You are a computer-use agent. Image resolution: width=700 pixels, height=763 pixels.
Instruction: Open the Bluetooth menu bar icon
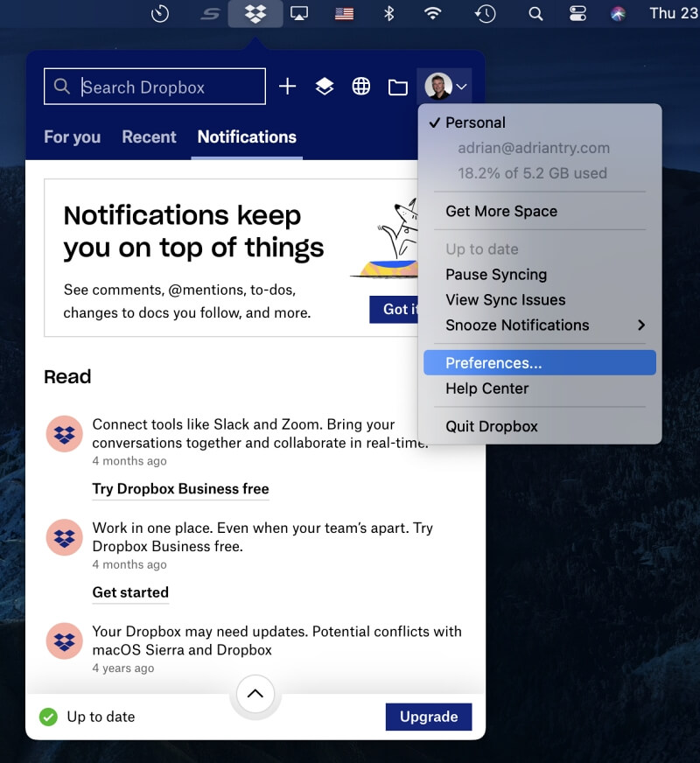click(x=388, y=14)
